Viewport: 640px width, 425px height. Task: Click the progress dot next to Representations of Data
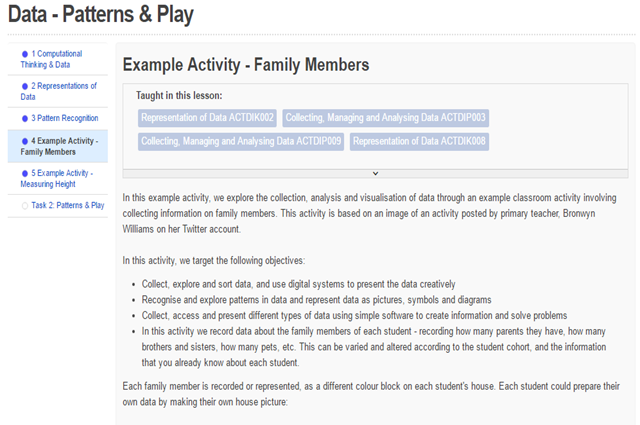point(25,86)
